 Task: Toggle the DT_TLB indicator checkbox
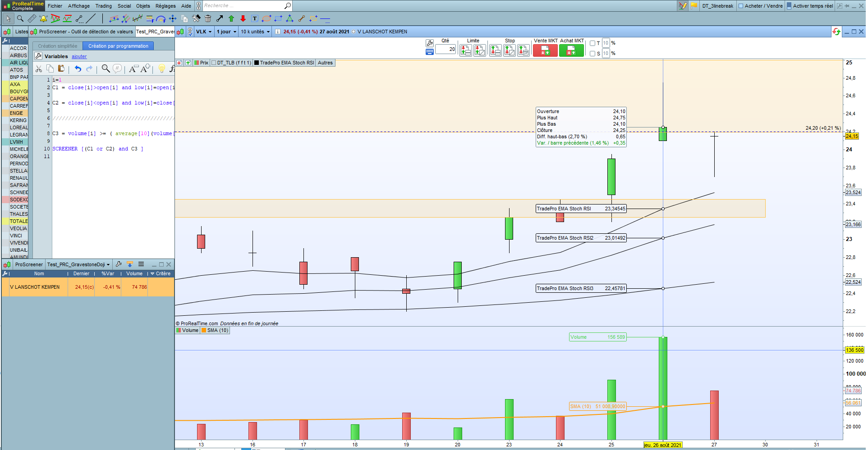point(214,63)
